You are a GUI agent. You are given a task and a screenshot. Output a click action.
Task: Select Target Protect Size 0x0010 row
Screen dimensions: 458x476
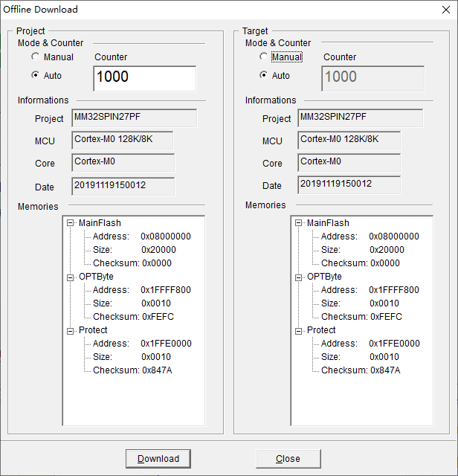point(360,357)
